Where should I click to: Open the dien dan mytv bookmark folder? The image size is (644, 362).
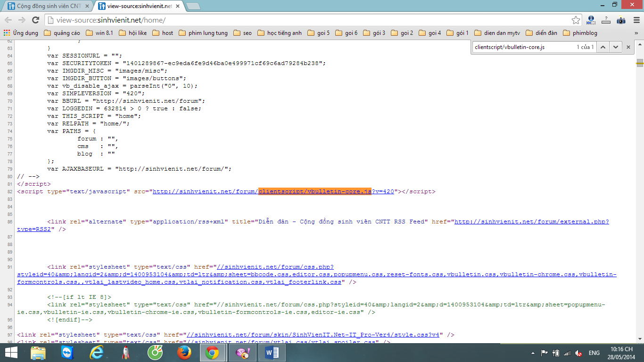496,33
